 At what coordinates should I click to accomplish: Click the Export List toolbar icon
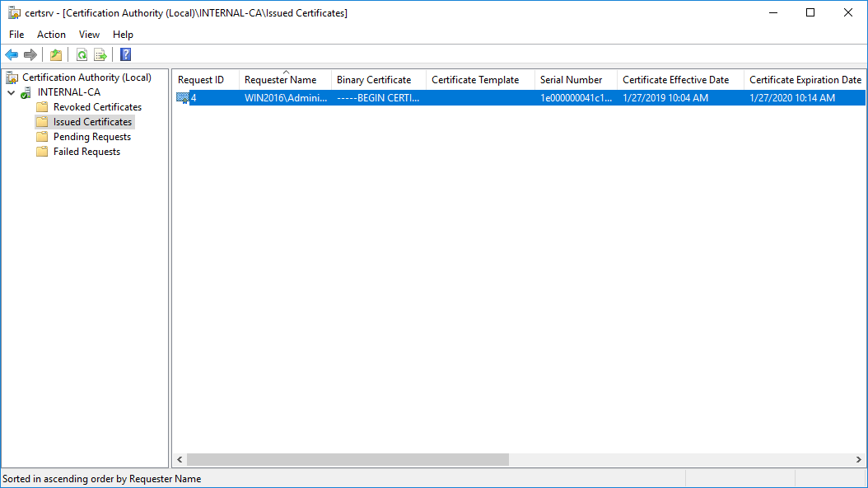tap(100, 55)
